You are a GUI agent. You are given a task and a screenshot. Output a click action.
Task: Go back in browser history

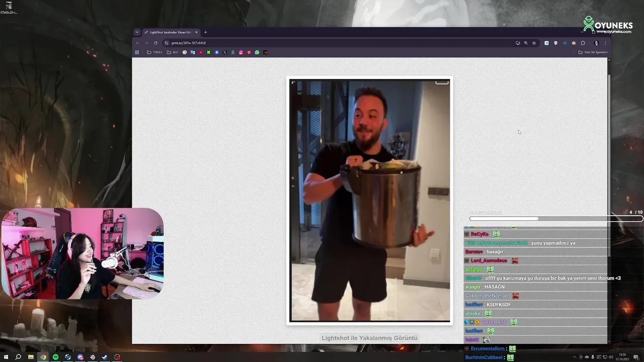pos(137,43)
